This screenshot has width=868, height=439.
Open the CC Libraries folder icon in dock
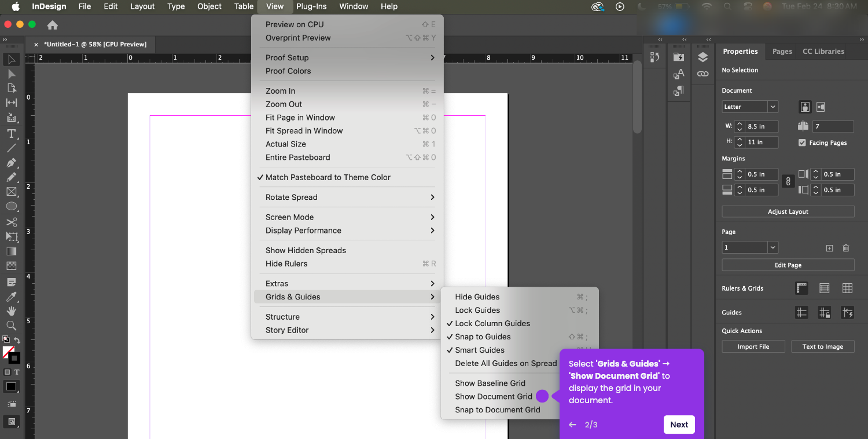tap(679, 57)
